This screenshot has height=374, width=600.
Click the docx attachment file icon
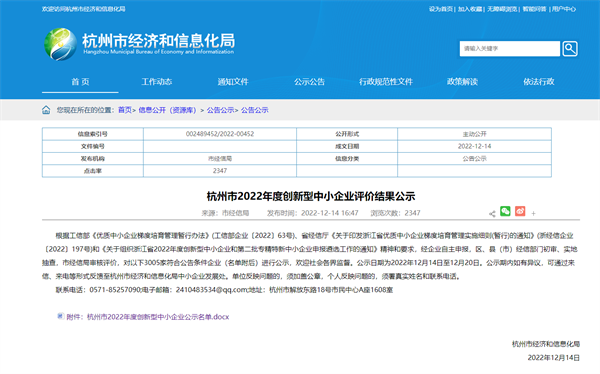(x=60, y=316)
